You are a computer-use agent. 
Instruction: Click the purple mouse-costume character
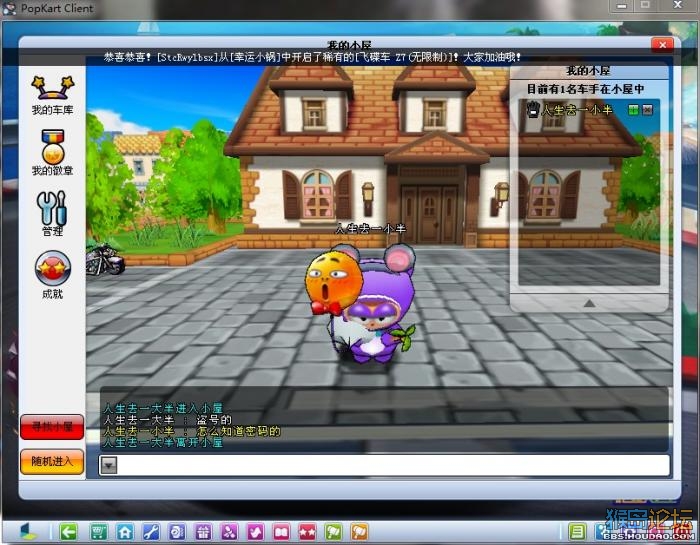tap(375, 306)
